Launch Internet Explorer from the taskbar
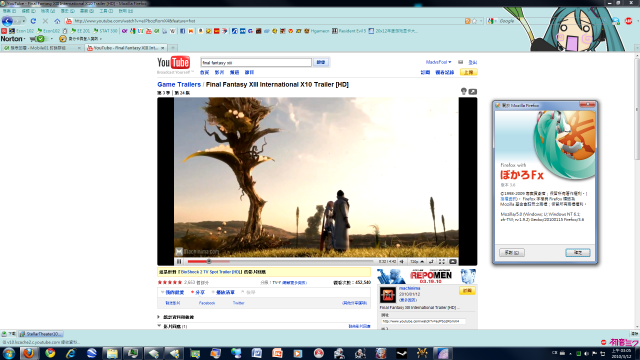Screen dimensions: 640x360 (x=71, y=353)
